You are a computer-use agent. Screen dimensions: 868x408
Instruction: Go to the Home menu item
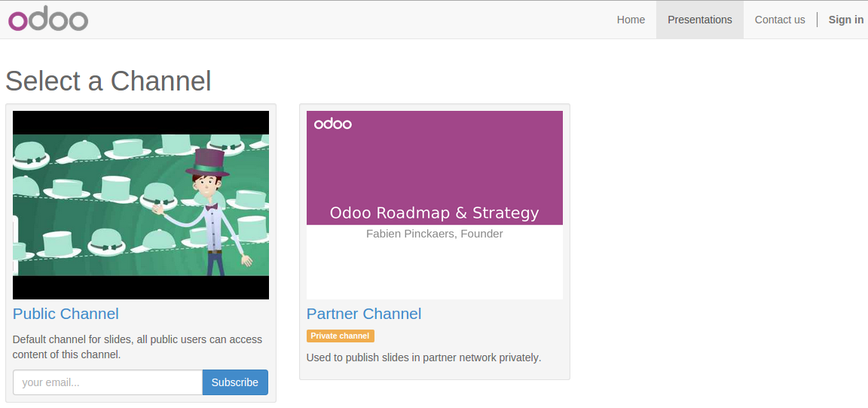pyautogui.click(x=631, y=20)
